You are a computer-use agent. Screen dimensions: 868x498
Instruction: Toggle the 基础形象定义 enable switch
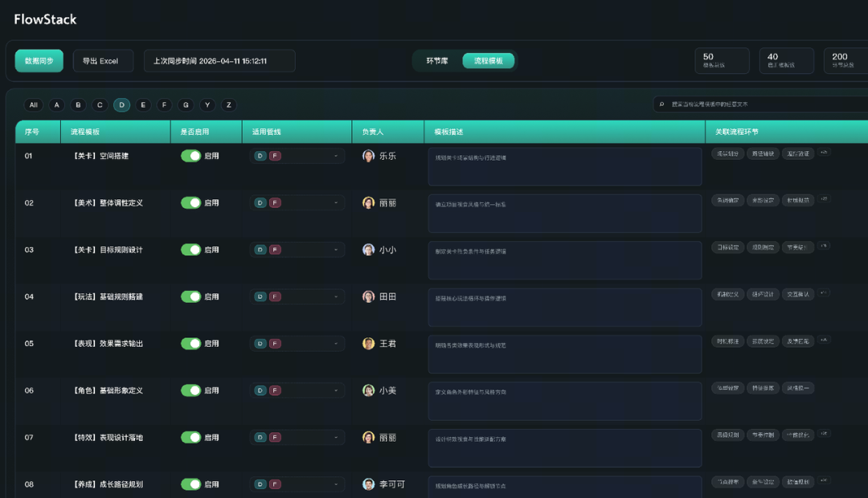pos(191,390)
